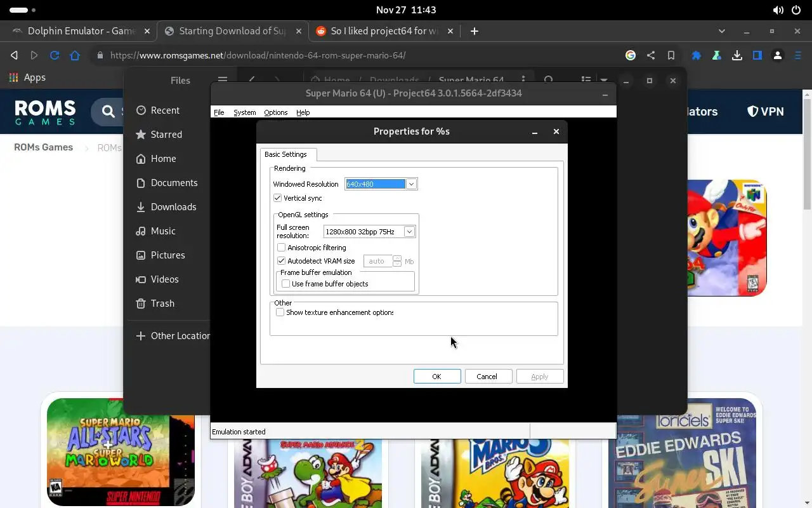The width and height of the screenshot is (812, 508).
Task: Switch to the Reddit project64 tab
Action: tap(385, 30)
